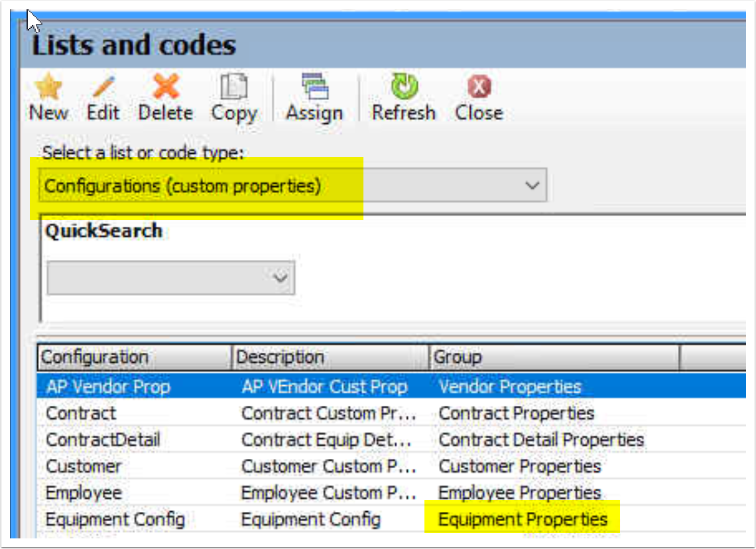Click the Employee Custom P... description
Viewport: 756px width, 549px height.
328,493
